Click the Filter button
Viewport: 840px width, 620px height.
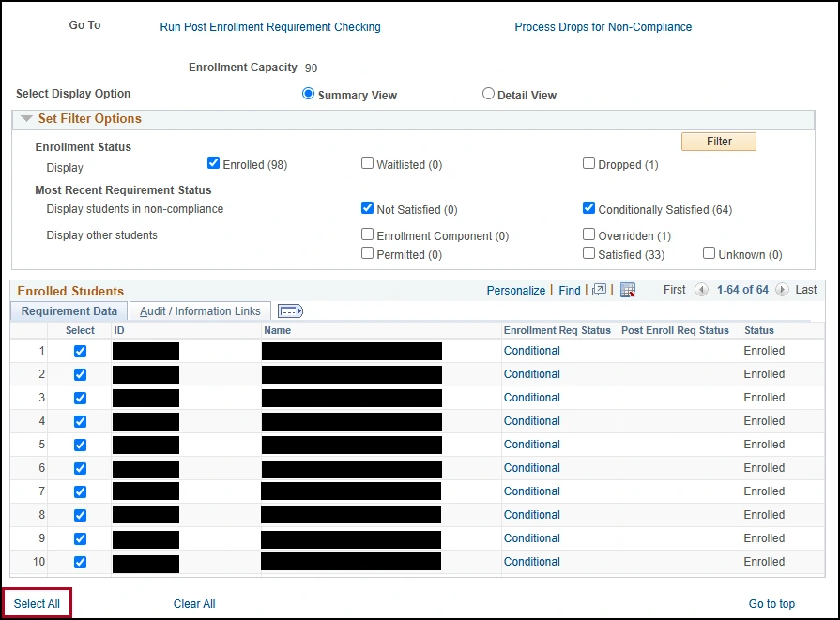pos(718,142)
